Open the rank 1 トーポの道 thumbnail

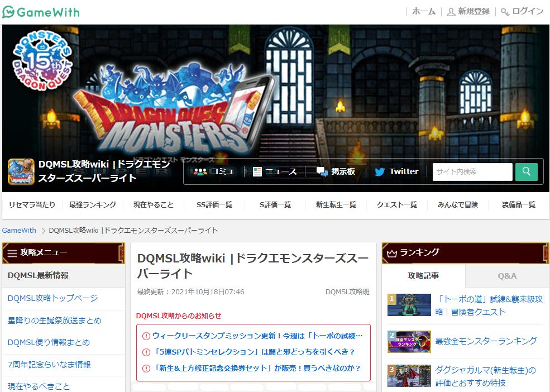[409, 305]
